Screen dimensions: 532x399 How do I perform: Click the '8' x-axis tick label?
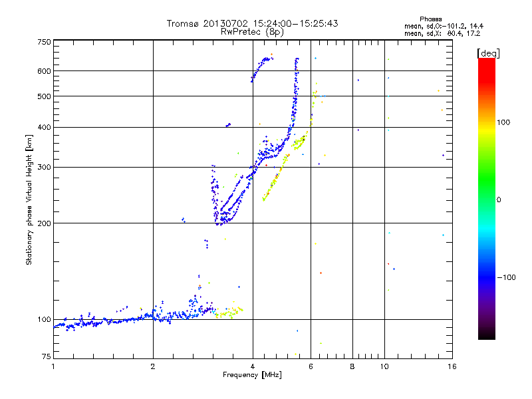pyautogui.click(x=352, y=366)
